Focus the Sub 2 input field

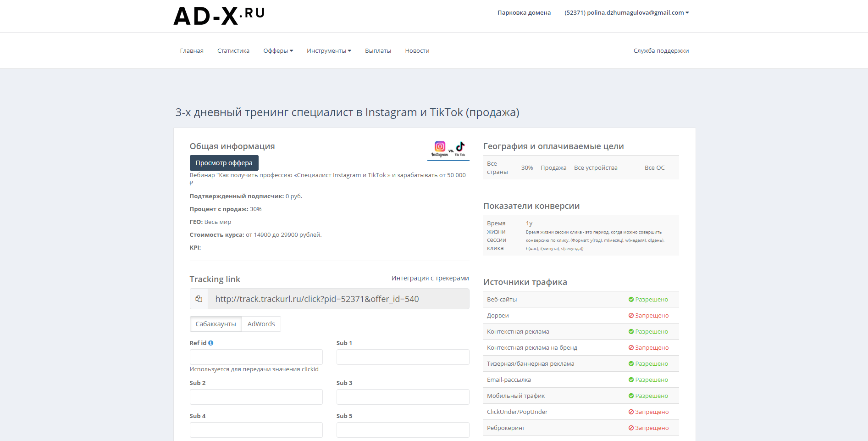pos(256,397)
